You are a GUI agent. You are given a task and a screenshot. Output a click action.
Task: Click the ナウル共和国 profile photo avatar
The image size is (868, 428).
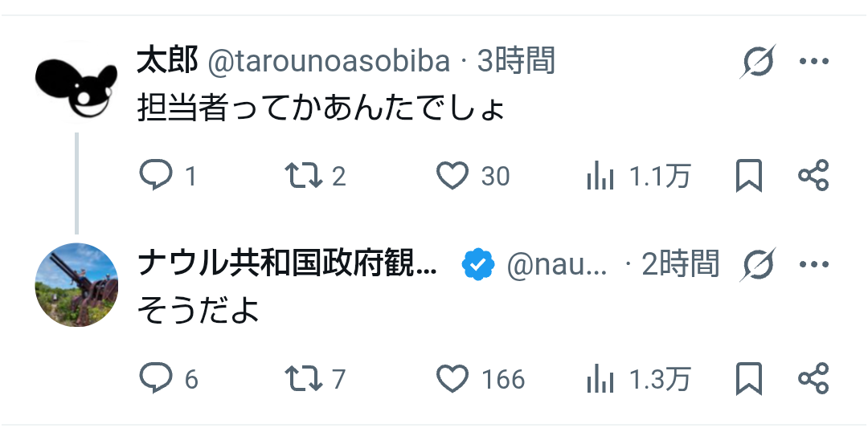[x=77, y=284]
